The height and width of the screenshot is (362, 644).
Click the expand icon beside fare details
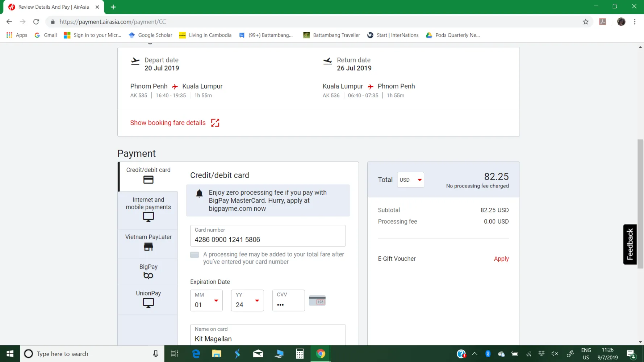(x=215, y=123)
